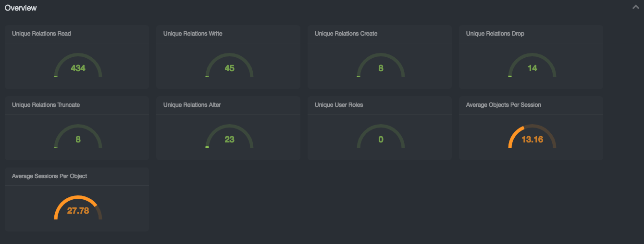The height and width of the screenshot is (244, 644).
Task: Select the Unique Relations Create panel title
Action: tap(346, 34)
